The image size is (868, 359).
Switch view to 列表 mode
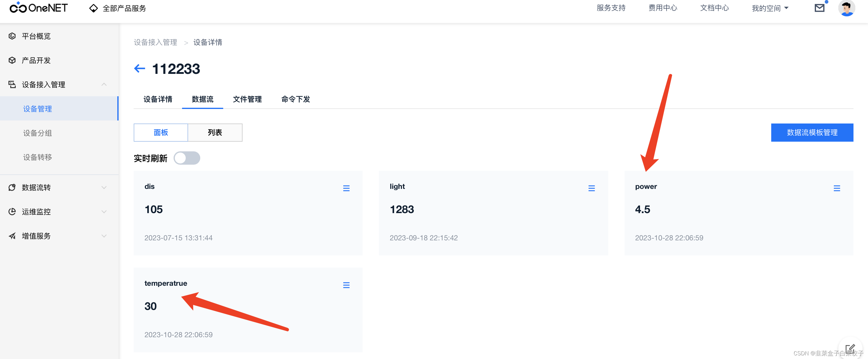[215, 133]
